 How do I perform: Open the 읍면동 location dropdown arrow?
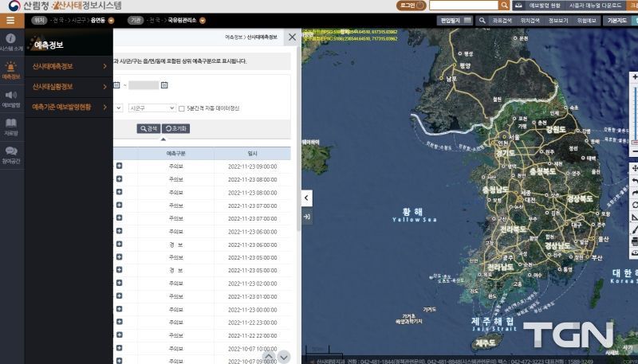111,21
